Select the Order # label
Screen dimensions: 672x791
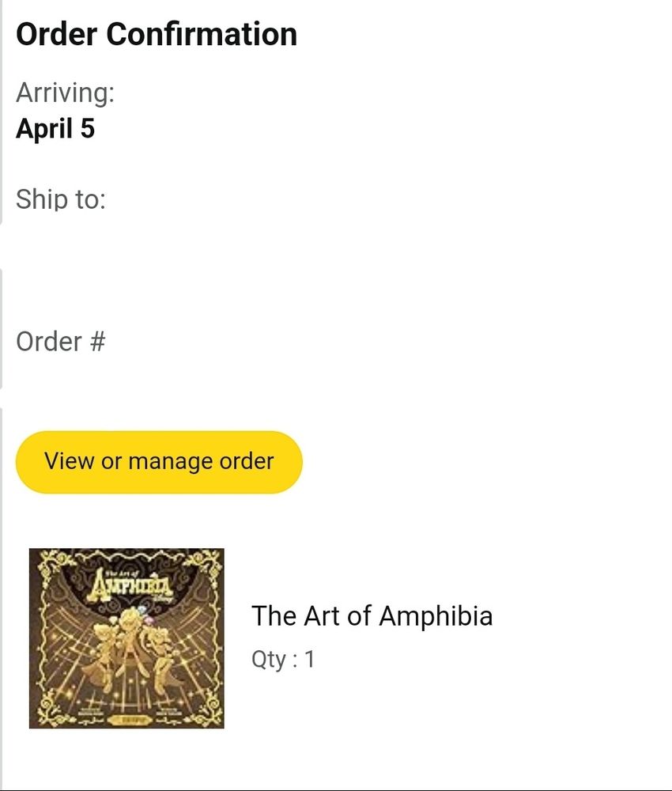61,342
